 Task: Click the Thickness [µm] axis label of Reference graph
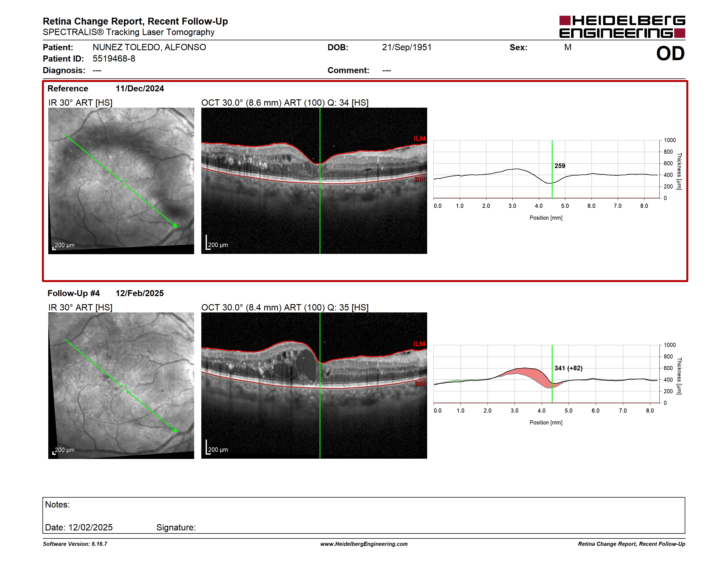point(679,171)
